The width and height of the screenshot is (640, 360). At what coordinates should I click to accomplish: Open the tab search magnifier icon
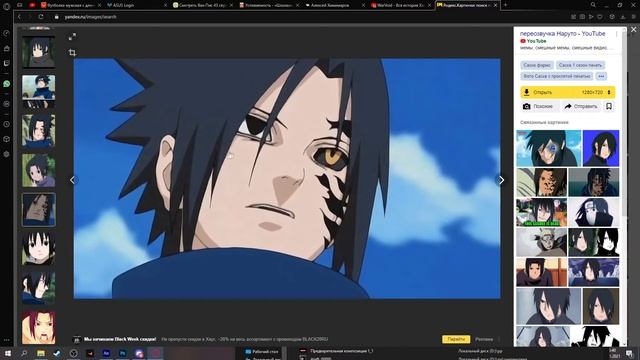click(593, 5)
